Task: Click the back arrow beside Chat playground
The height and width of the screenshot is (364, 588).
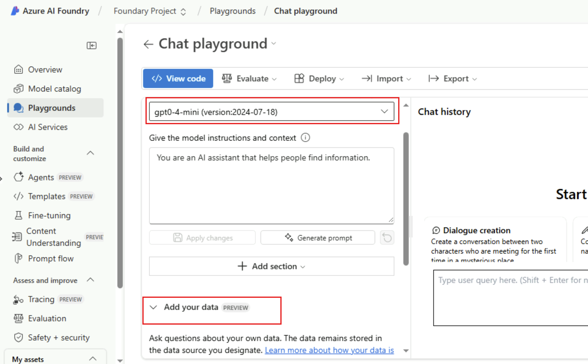Action: click(x=148, y=44)
